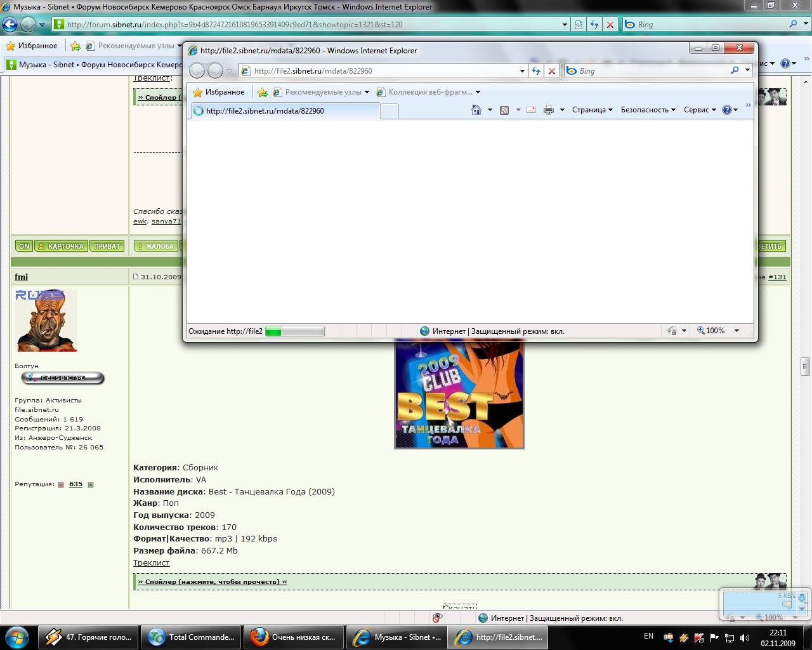Click the increase reputation green button

pyautogui.click(x=91, y=484)
